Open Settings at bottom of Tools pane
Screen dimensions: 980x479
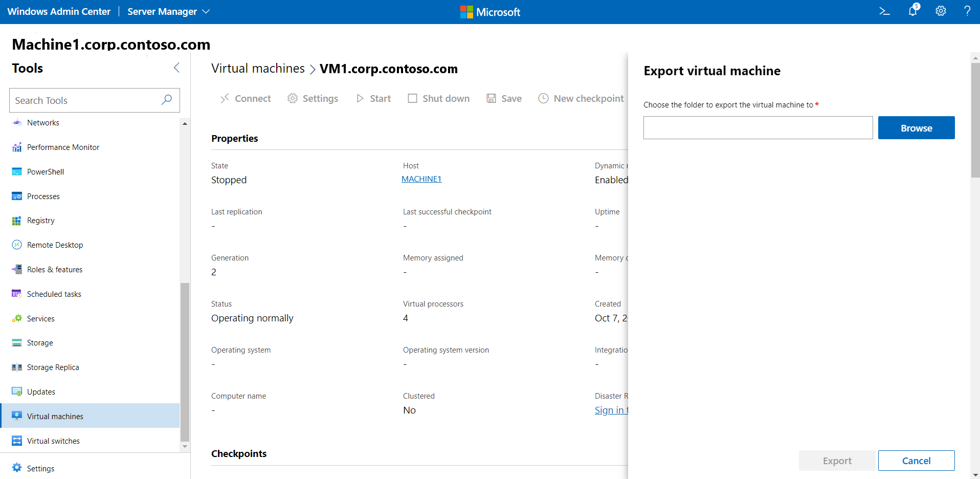(40, 468)
